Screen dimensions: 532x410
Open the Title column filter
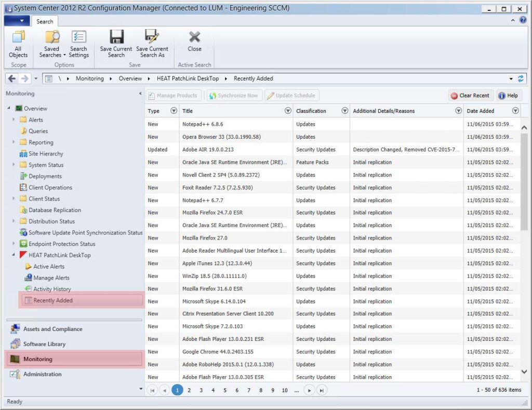pos(288,111)
